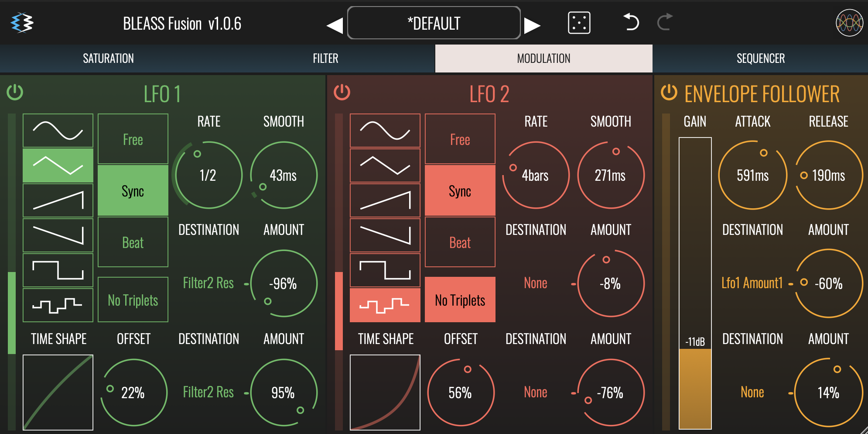Select ramp-up saw waveform in LFO 2
The height and width of the screenshot is (434, 868).
(385, 200)
